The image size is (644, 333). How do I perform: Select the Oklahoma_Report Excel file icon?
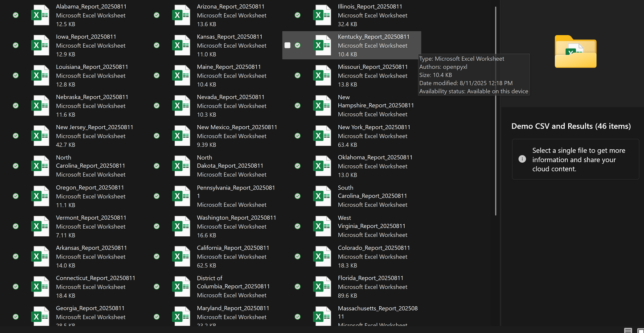click(x=322, y=166)
